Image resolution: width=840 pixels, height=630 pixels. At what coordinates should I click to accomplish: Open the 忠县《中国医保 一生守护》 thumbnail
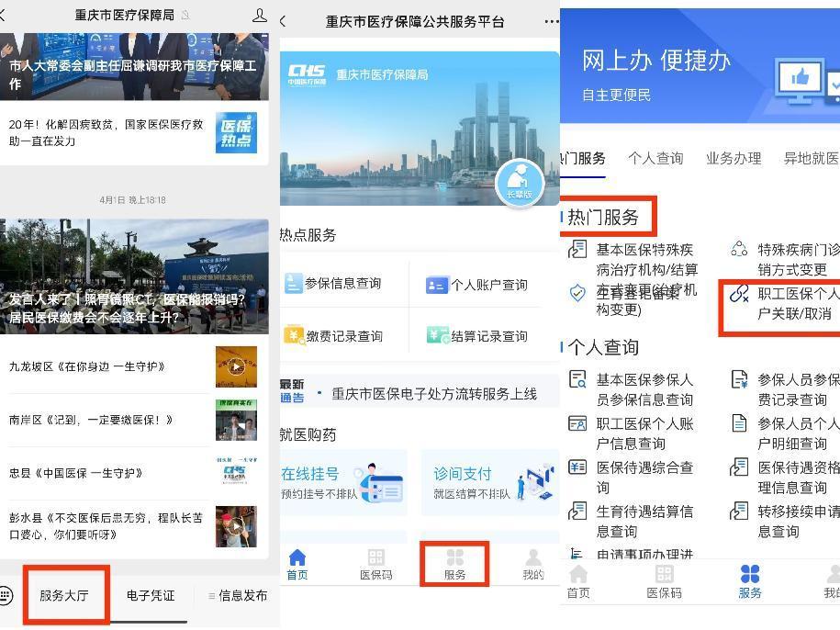[236, 473]
